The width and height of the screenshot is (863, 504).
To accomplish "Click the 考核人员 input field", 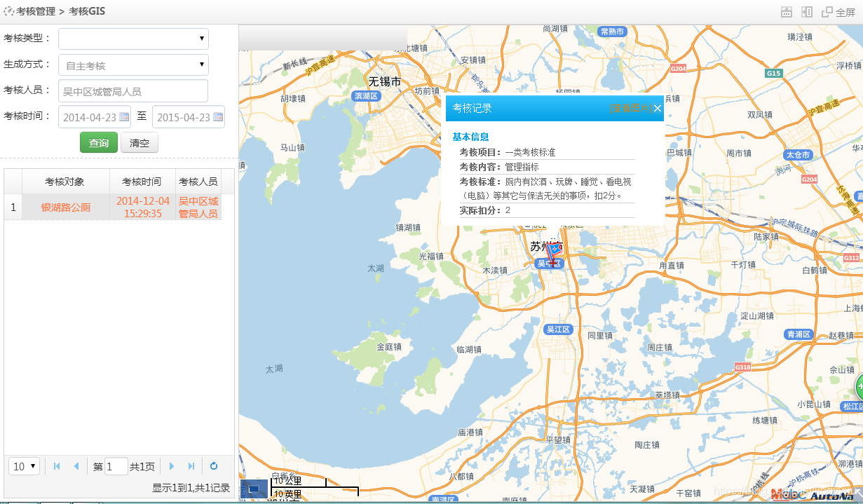I will pyautogui.click(x=133, y=91).
